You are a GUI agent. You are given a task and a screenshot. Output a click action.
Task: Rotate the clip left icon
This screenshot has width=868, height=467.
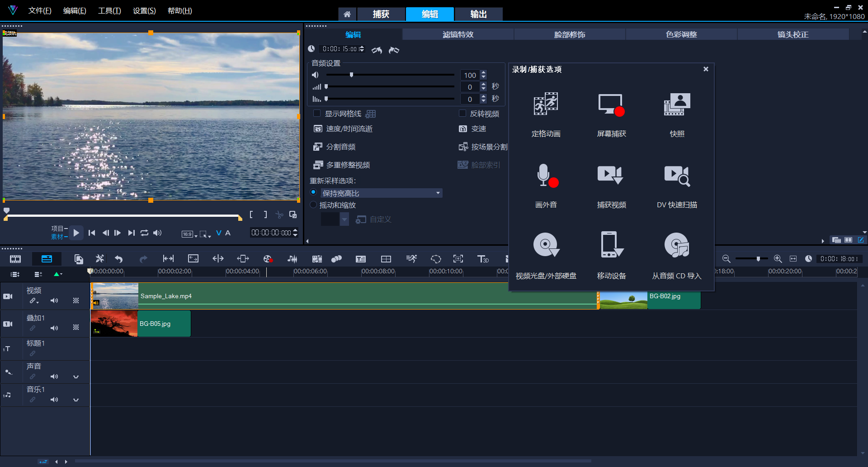(377, 50)
